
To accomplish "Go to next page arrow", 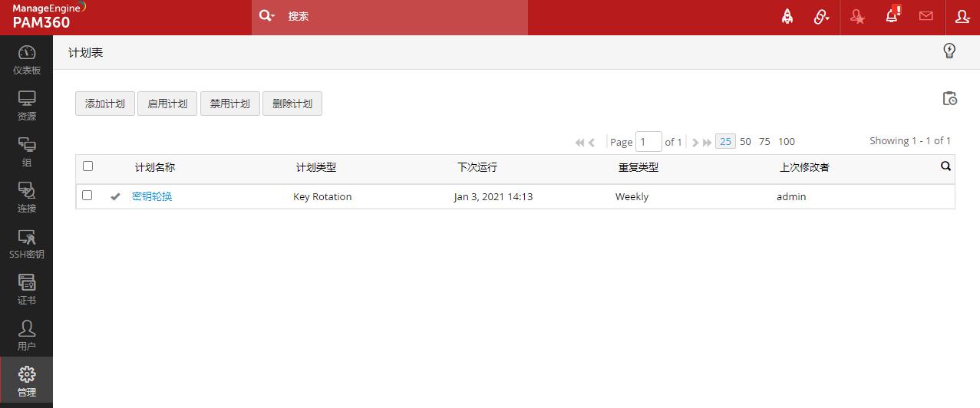I will [695, 143].
